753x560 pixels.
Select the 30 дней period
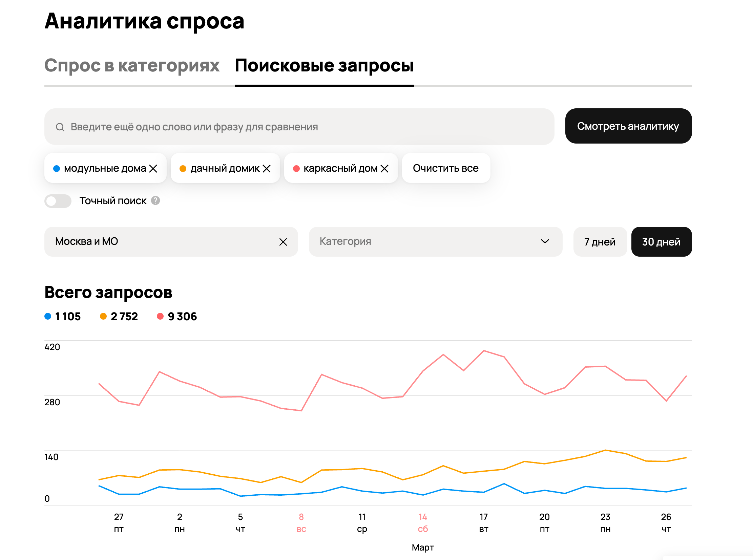(x=661, y=242)
